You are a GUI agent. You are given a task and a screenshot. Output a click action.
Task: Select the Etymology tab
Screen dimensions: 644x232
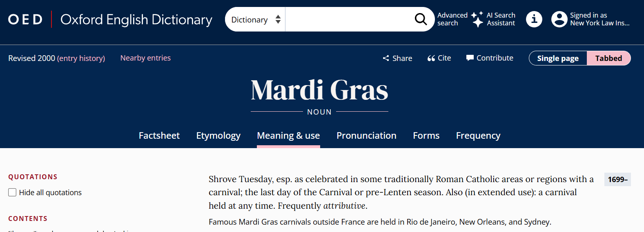coord(218,135)
